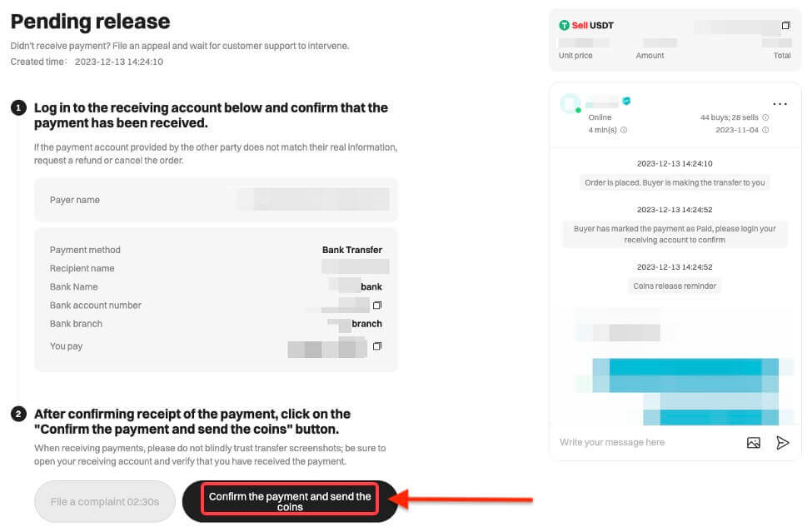Viewport: 812px width, 532px height.
Task: Open the three-dots chat options menu
Action: pyautogui.click(x=780, y=104)
